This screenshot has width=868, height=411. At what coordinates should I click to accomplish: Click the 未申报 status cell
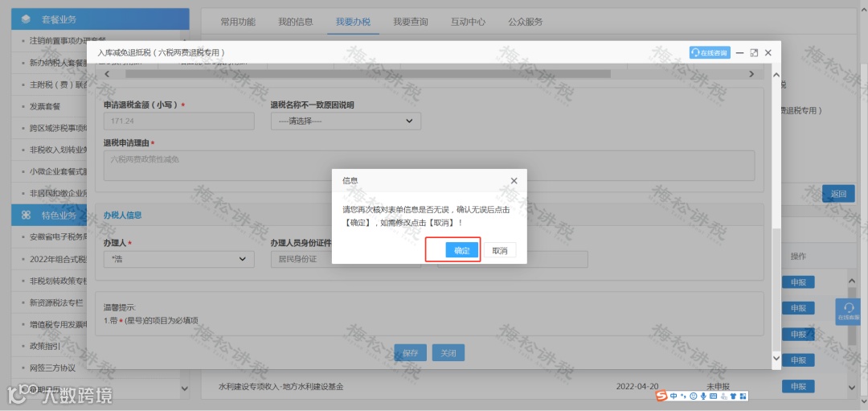(x=718, y=386)
